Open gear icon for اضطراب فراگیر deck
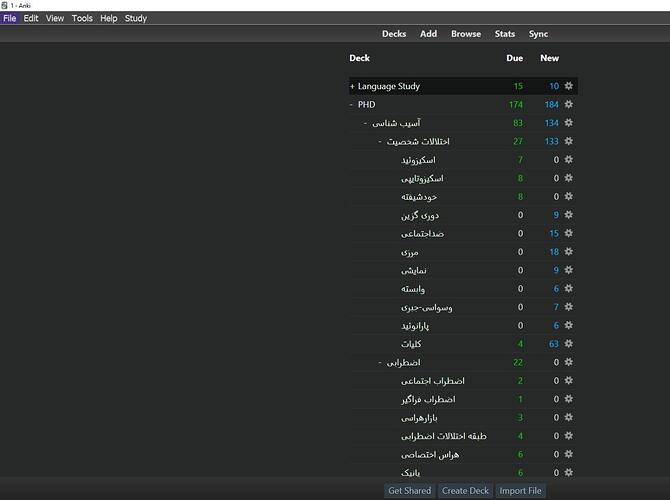This screenshot has width=670, height=500. [568, 399]
